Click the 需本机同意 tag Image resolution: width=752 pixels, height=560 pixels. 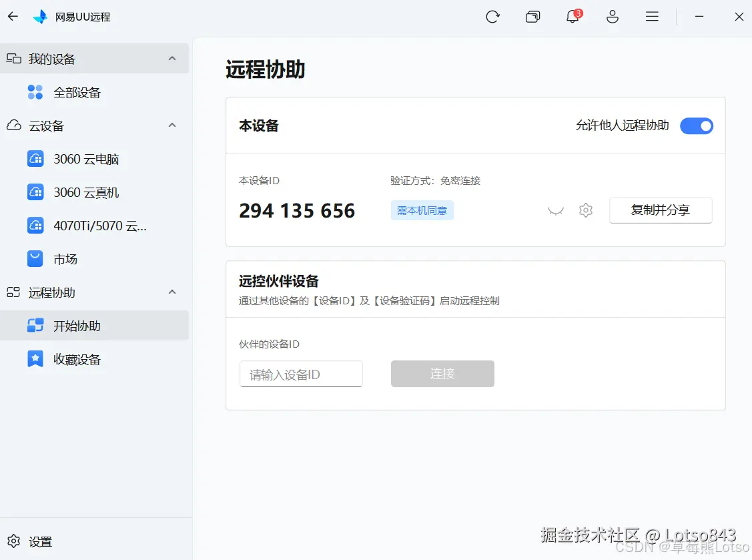click(x=422, y=210)
